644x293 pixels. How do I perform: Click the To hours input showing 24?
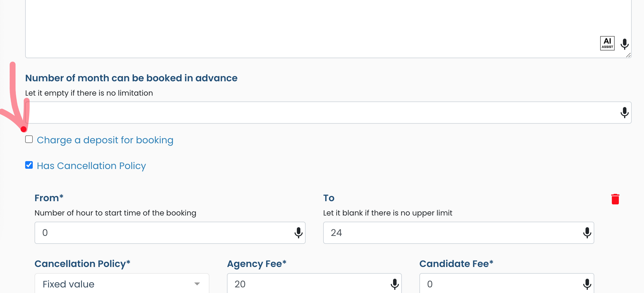(x=450, y=233)
